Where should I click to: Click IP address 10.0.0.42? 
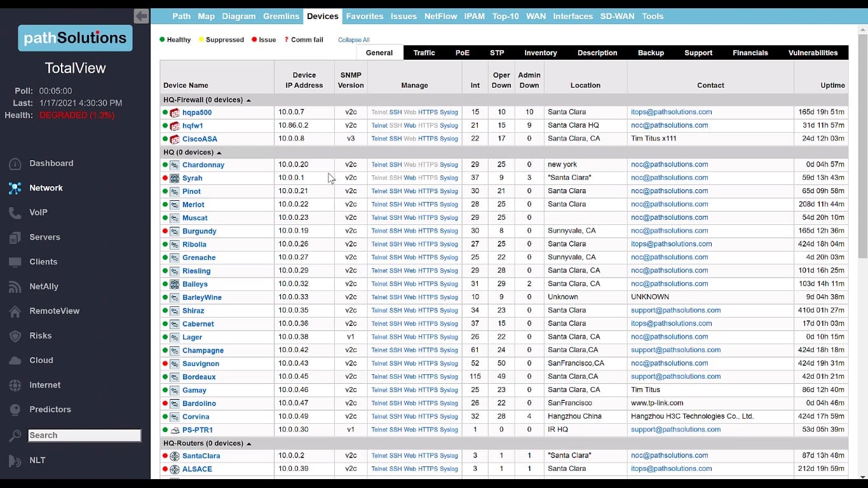[x=293, y=350]
